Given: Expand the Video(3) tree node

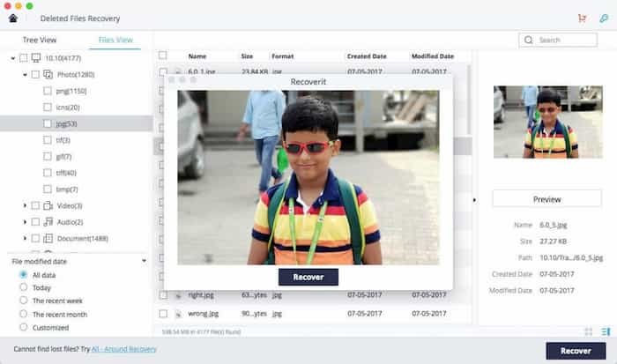Looking at the screenshot, I should 25,205.
